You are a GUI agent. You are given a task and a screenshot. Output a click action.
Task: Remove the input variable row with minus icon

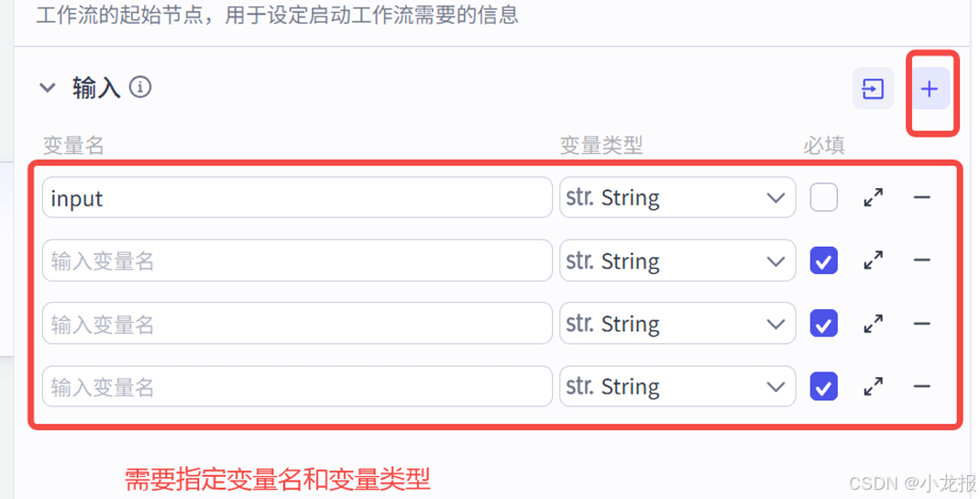tap(921, 197)
